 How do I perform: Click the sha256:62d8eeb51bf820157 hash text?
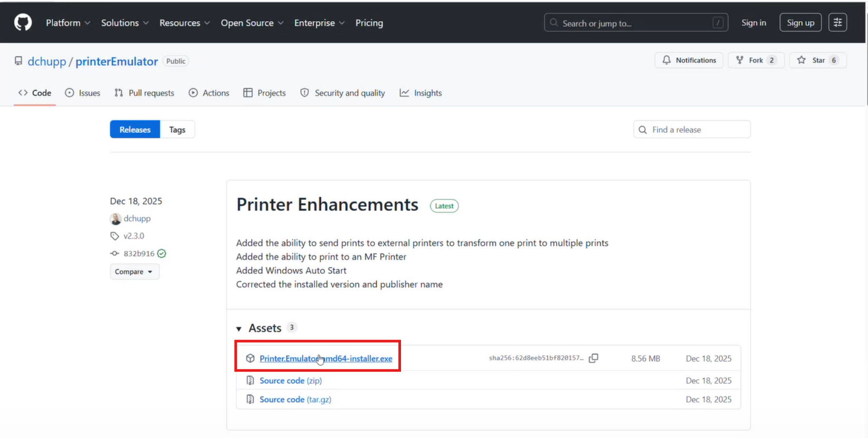pyautogui.click(x=536, y=358)
